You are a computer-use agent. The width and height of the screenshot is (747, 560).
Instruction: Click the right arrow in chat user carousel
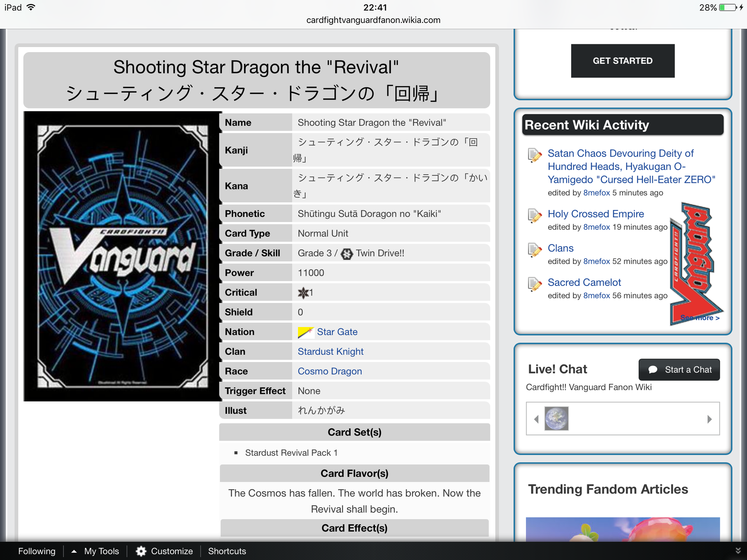pos(709,419)
